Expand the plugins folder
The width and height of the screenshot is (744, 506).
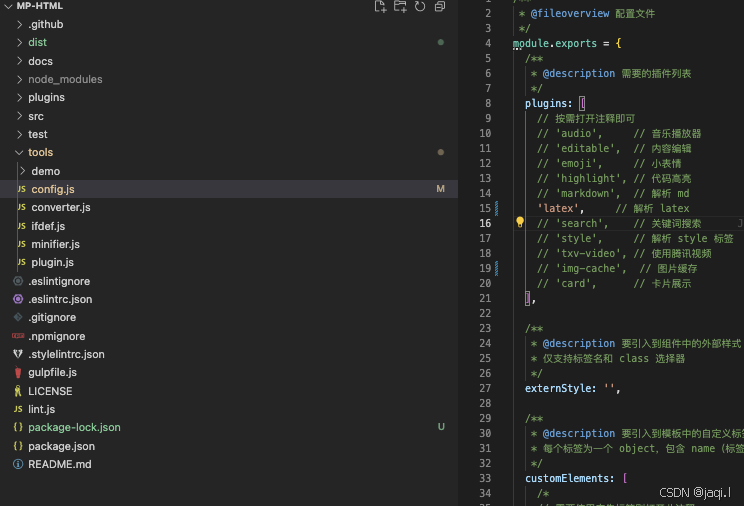coord(19,97)
